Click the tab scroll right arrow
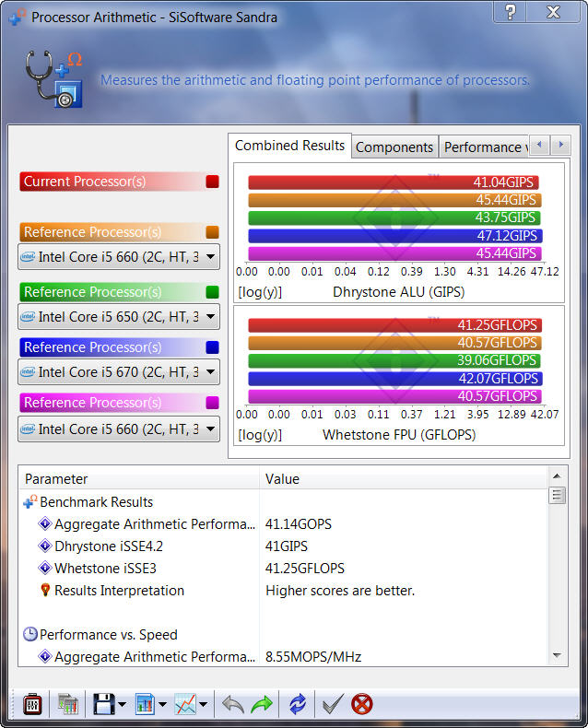This screenshot has height=728, width=588. (x=561, y=145)
